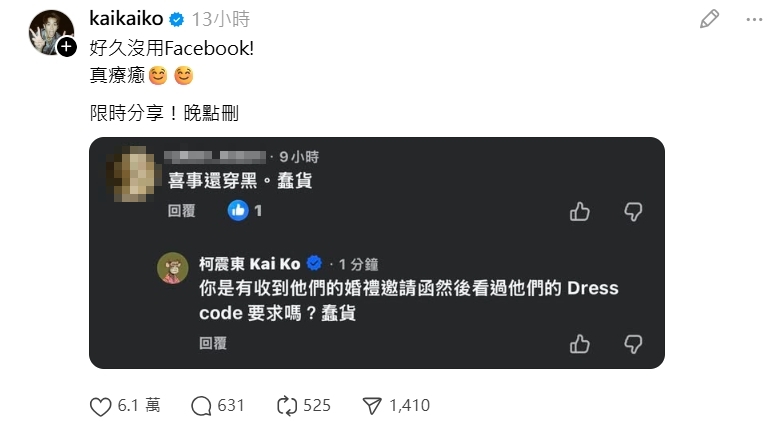Thumbs up the 喜事還穿黑 comment
The image size is (779, 429).
coord(580,212)
